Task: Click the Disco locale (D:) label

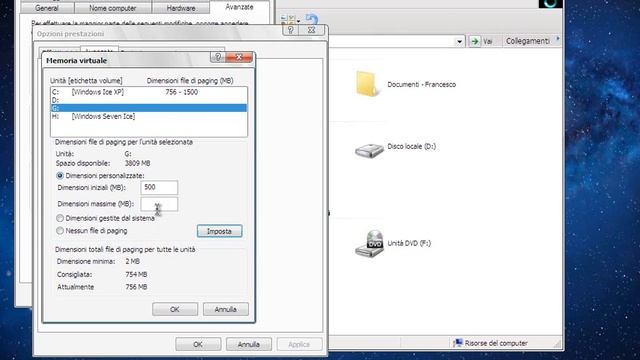Action: coord(411,146)
